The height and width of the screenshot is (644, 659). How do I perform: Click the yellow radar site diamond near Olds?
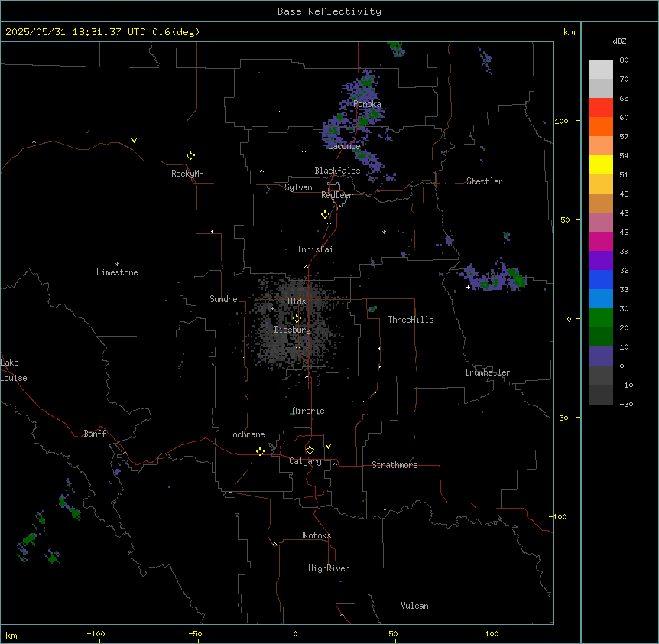click(297, 319)
